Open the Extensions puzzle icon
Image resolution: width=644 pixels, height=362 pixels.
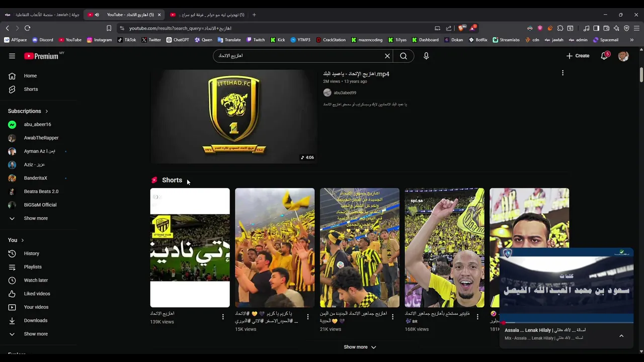(560, 28)
